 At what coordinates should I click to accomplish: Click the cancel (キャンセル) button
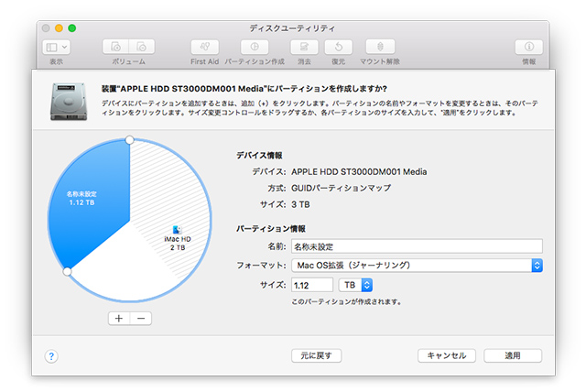click(x=446, y=355)
